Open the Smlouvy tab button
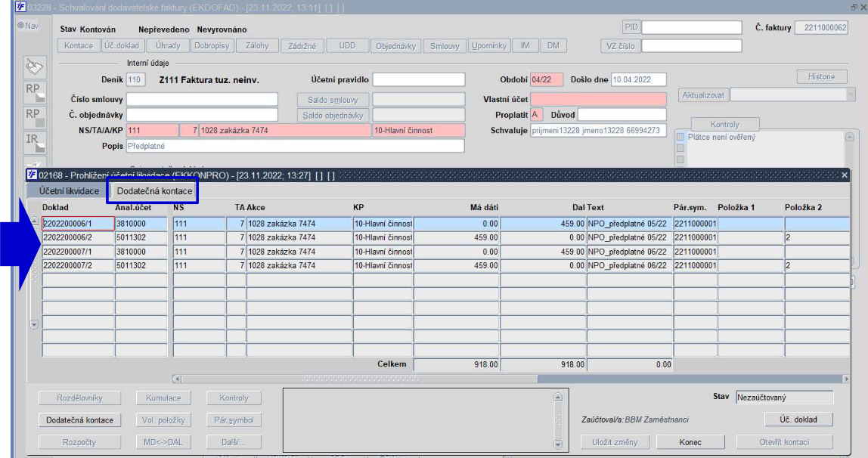Viewport: 868px width, 458px height. [445, 46]
